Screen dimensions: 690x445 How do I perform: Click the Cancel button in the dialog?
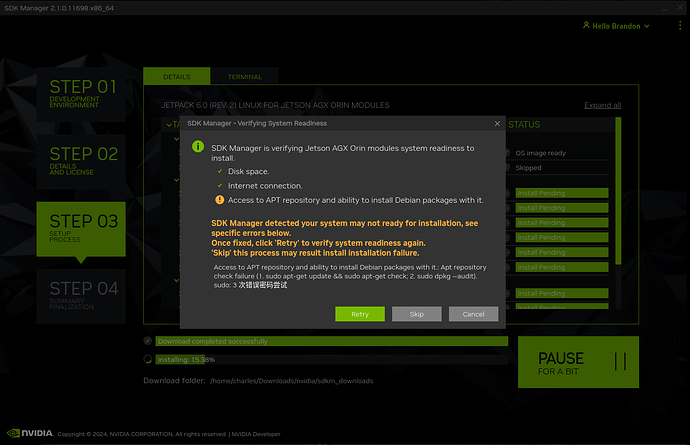(473, 314)
